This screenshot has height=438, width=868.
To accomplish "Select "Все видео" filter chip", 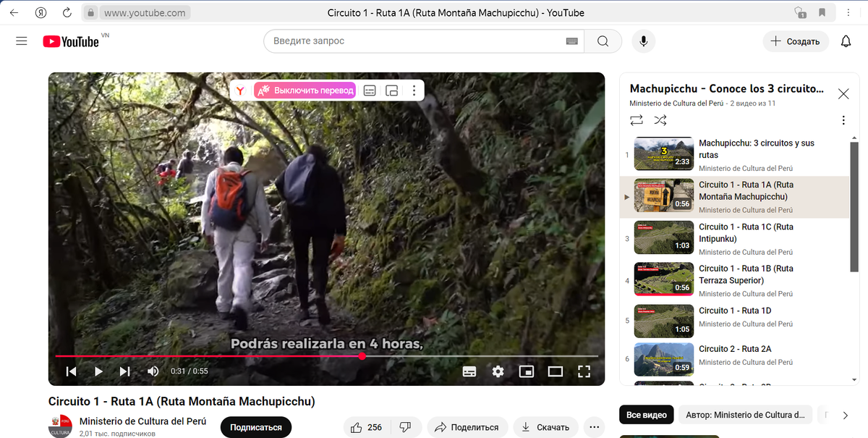I will pos(647,415).
